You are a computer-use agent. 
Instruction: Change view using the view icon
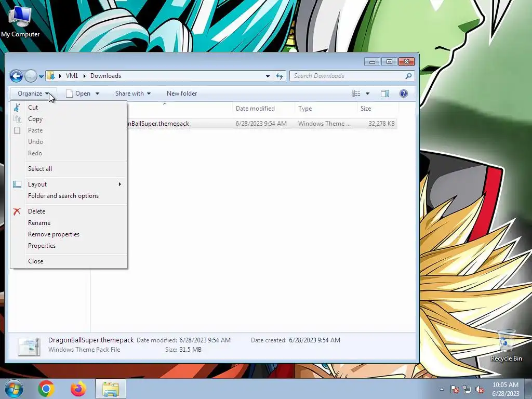[x=356, y=94]
